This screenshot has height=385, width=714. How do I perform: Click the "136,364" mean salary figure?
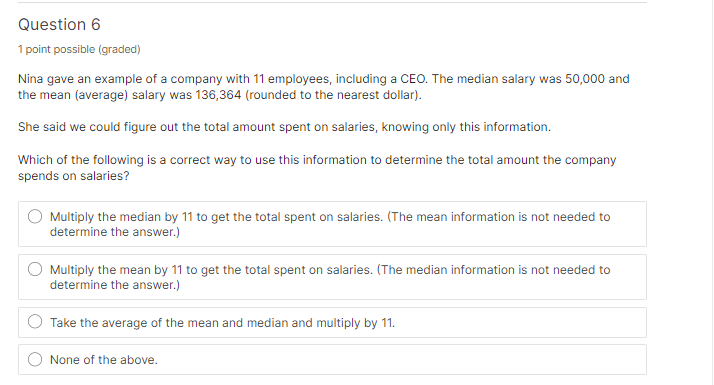pyautogui.click(x=218, y=95)
